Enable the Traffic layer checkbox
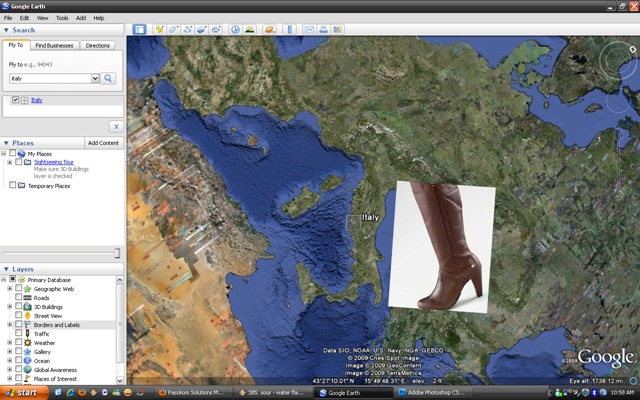 [x=18, y=333]
